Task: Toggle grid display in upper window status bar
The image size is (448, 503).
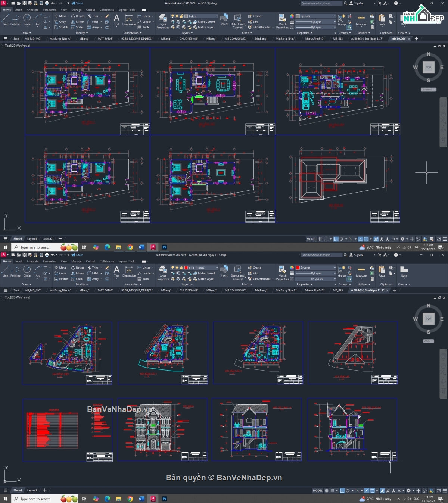Action: tap(320, 239)
